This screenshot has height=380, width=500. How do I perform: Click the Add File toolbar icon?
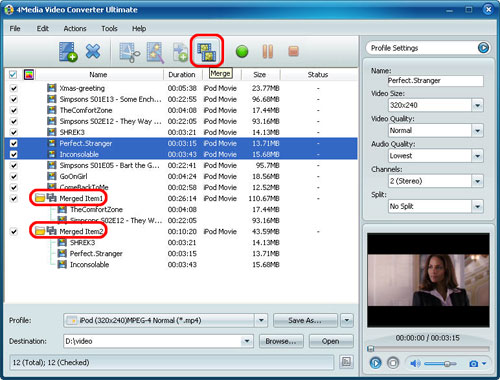point(68,52)
